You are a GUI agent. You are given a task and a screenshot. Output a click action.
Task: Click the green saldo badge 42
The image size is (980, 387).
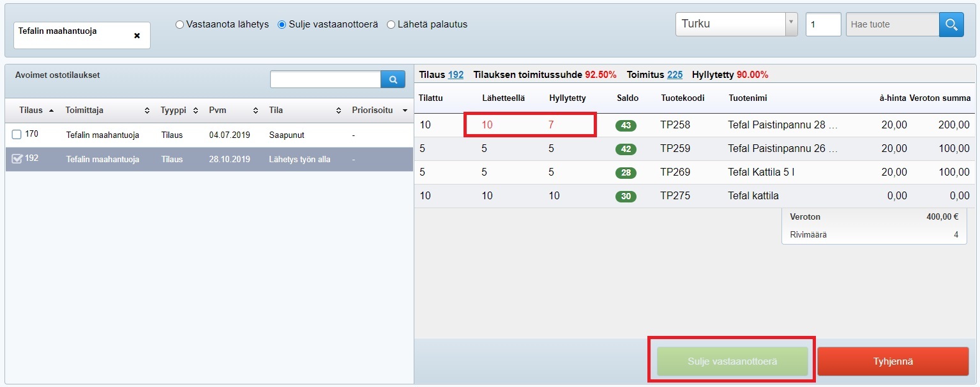point(626,149)
